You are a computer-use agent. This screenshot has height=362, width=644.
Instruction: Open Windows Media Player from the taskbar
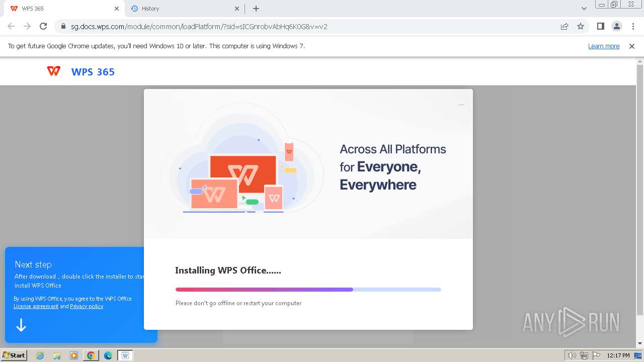click(x=74, y=355)
